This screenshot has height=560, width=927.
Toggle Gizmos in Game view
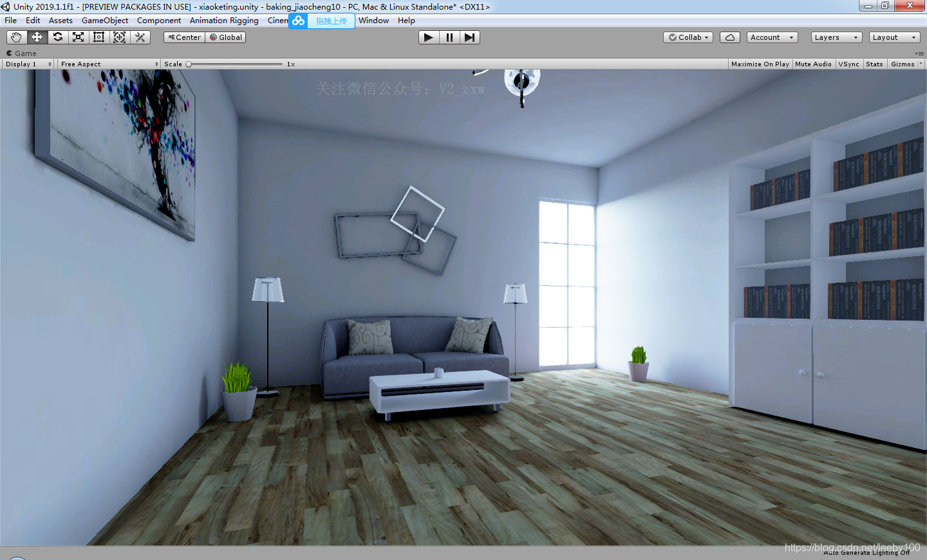click(903, 64)
